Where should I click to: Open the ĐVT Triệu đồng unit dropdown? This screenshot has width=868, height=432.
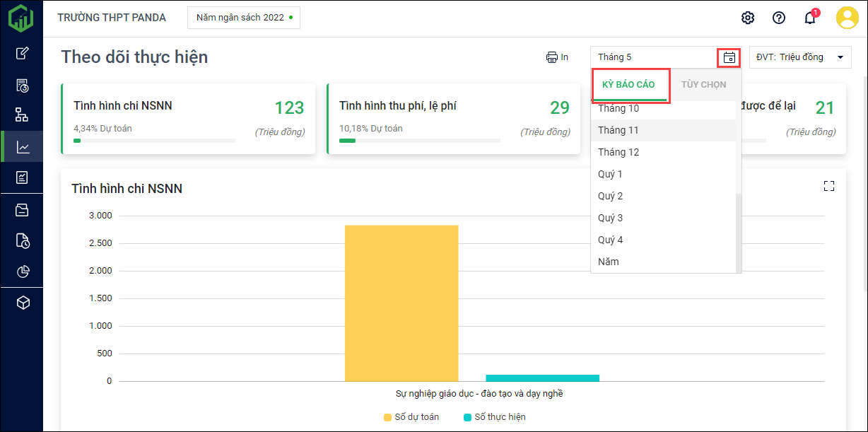pos(800,57)
